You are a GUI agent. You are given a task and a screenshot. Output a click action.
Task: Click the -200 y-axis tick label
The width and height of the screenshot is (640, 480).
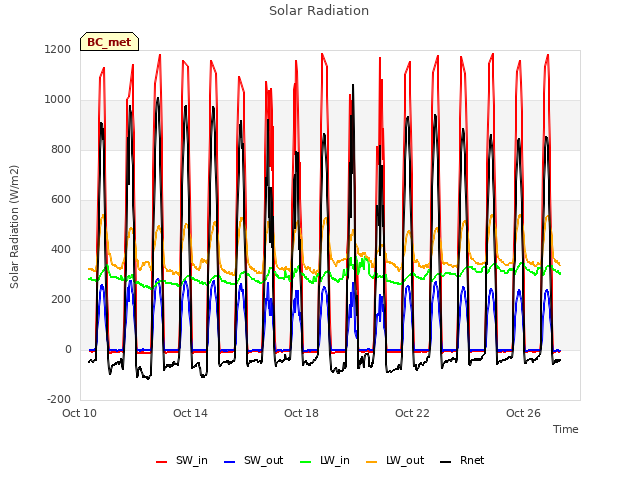59,400
